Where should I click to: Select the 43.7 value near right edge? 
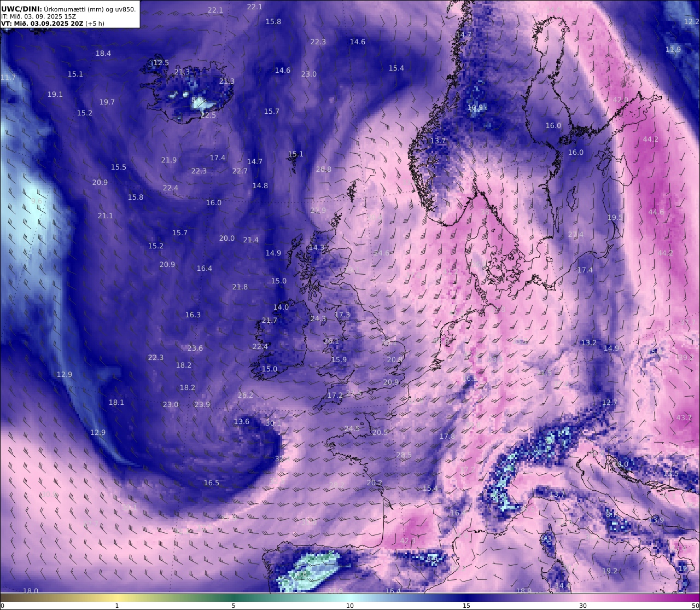pyautogui.click(x=684, y=417)
